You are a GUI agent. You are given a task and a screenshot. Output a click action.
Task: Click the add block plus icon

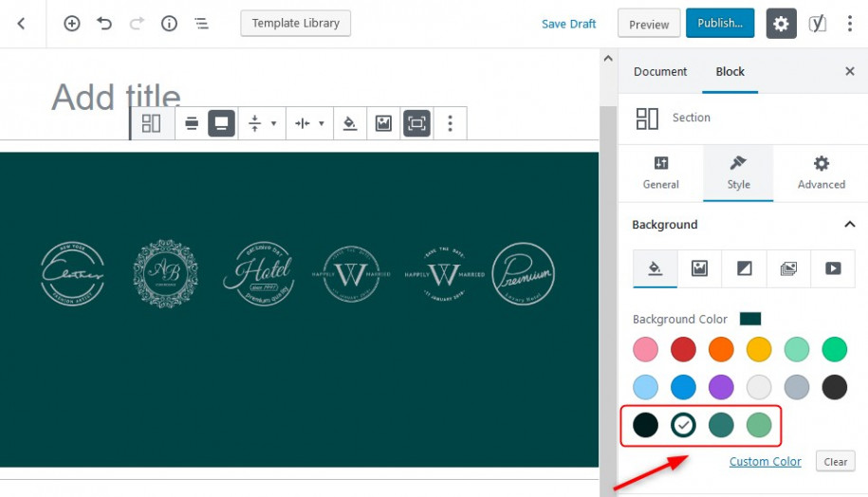click(x=72, y=24)
